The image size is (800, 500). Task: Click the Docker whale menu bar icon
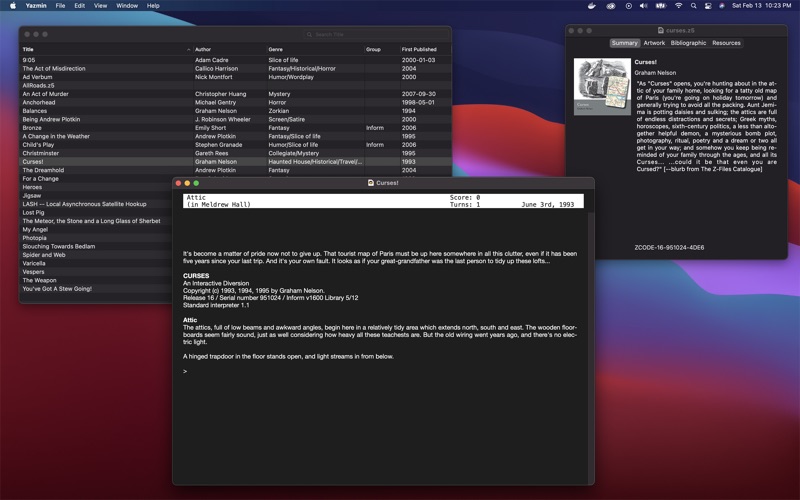pos(592,6)
